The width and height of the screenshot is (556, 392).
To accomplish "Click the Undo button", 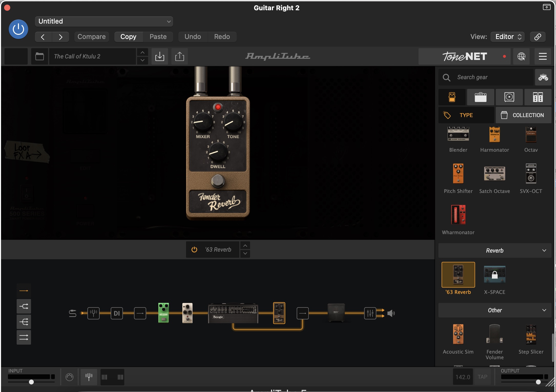I will 193,37.
